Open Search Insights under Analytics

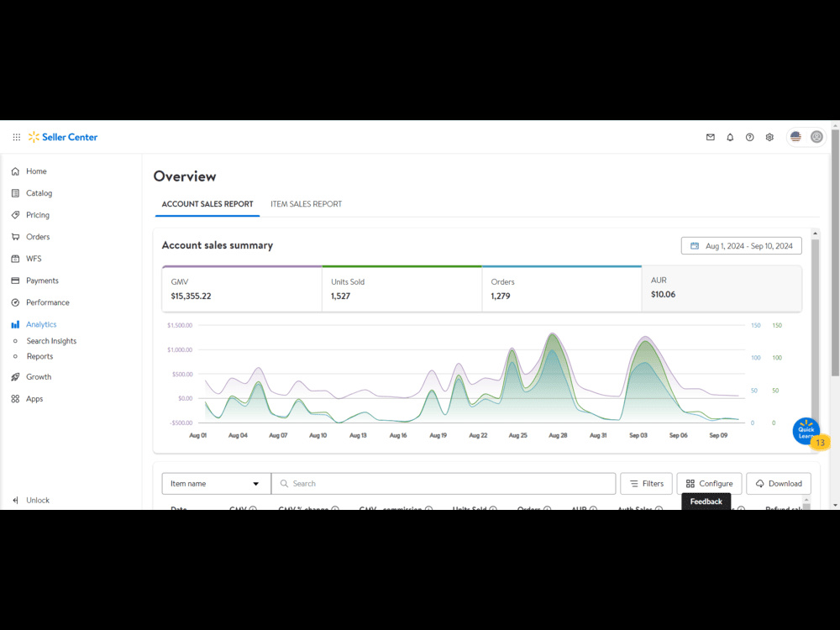(51, 341)
